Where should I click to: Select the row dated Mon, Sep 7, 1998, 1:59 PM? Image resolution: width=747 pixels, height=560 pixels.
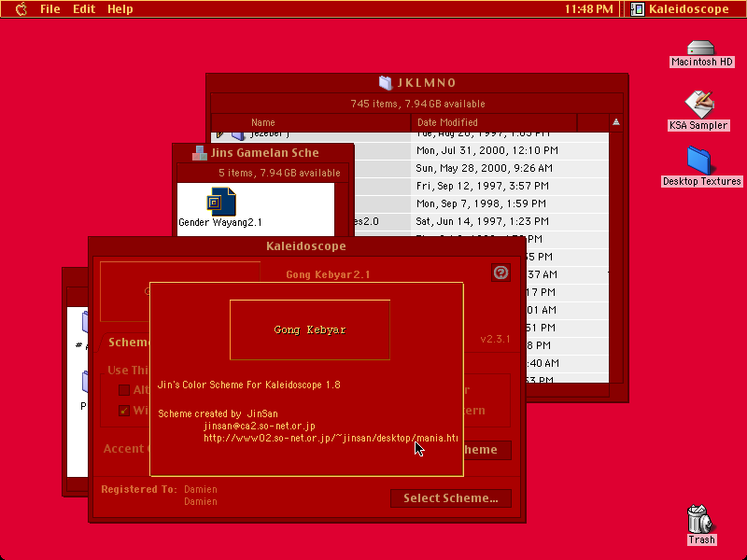pyautogui.click(x=481, y=203)
